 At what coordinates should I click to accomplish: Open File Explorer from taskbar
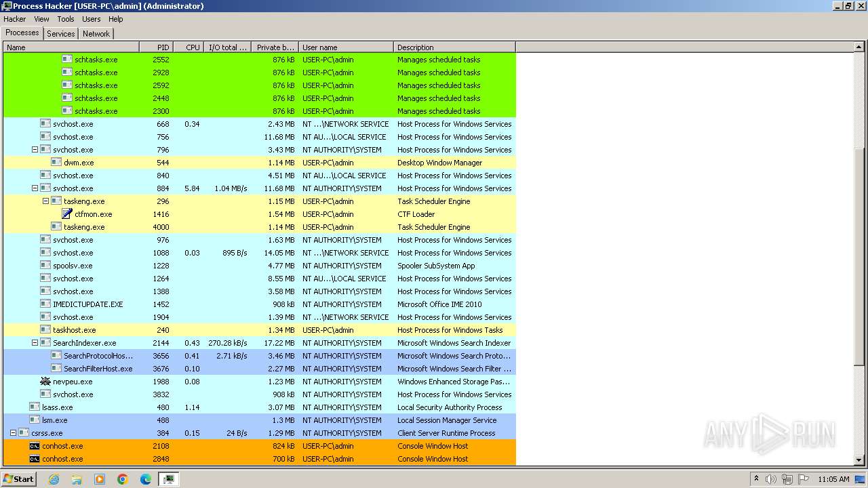[77, 479]
